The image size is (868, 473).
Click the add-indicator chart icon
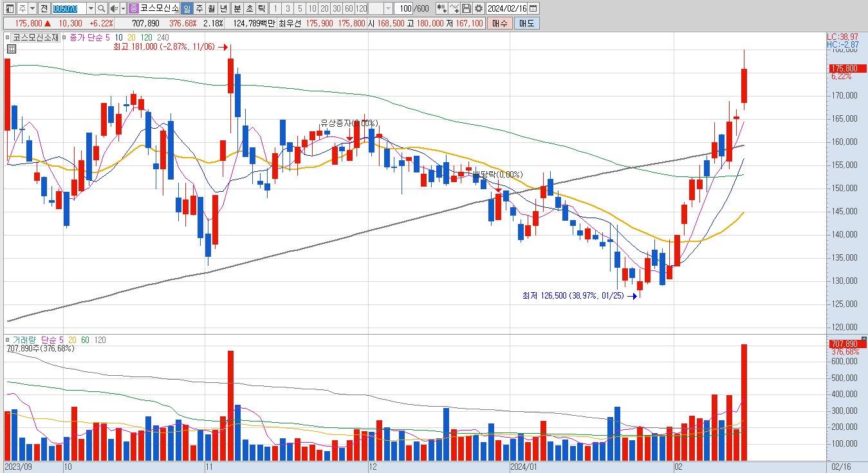pyautogui.click(x=441, y=8)
